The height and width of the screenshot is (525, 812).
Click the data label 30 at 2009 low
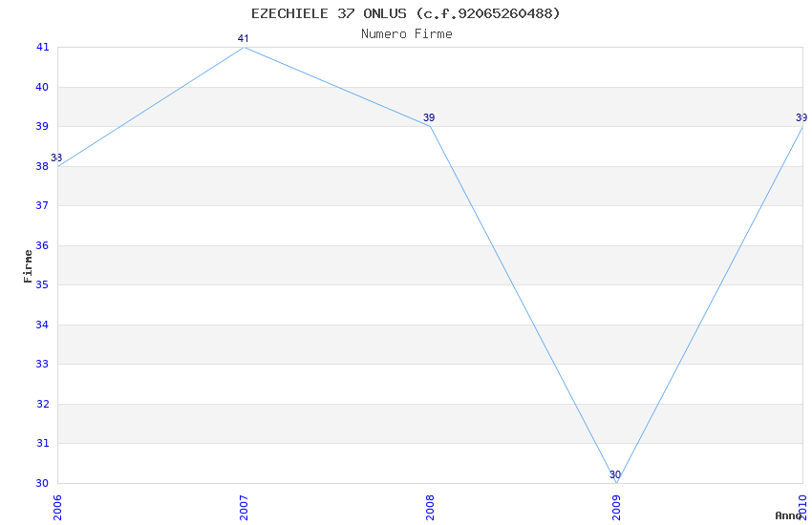click(614, 474)
